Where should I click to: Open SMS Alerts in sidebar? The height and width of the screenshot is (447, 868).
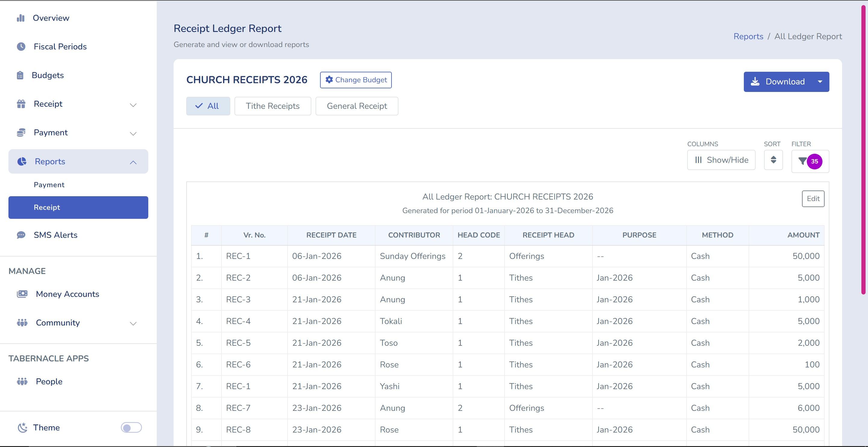coord(55,235)
